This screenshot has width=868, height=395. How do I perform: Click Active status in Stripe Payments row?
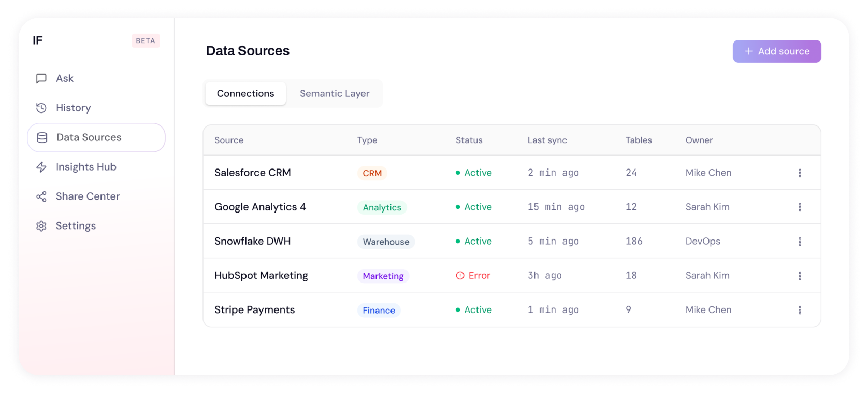click(474, 309)
